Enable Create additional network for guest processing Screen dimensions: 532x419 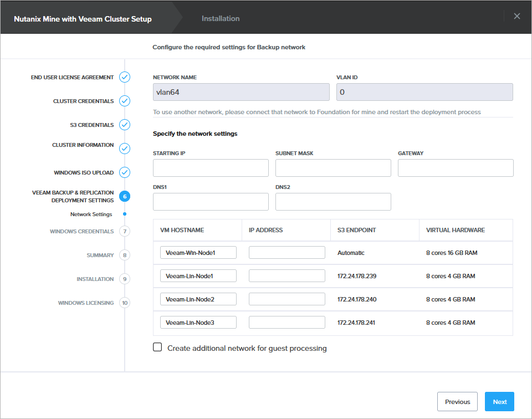pyautogui.click(x=157, y=347)
